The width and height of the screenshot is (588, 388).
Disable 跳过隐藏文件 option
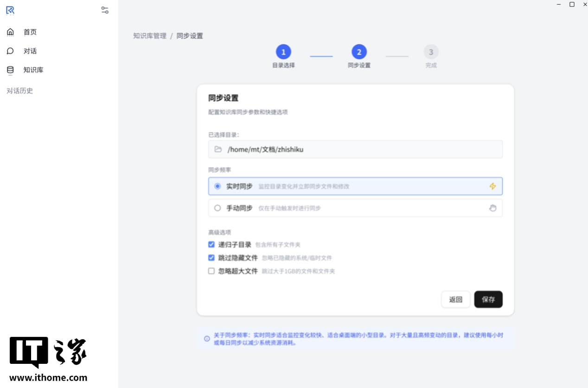(x=211, y=258)
